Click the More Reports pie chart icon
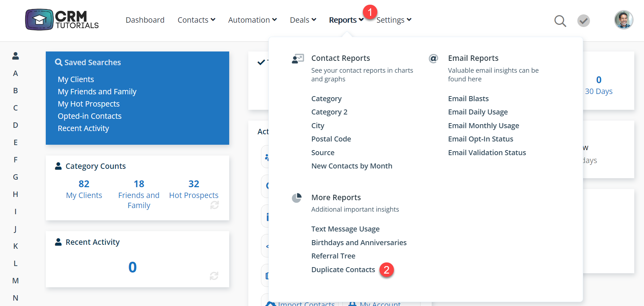 point(297,198)
